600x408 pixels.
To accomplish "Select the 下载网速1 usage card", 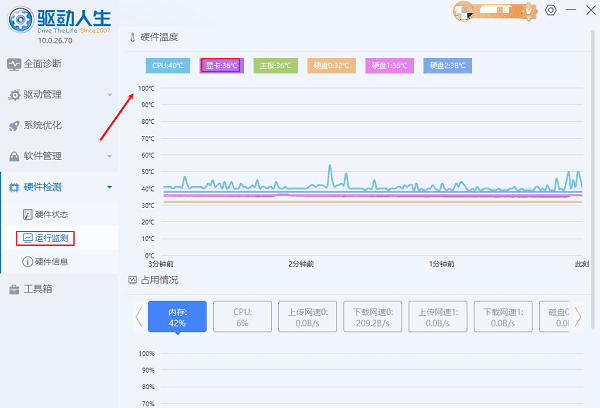I will coord(503,317).
